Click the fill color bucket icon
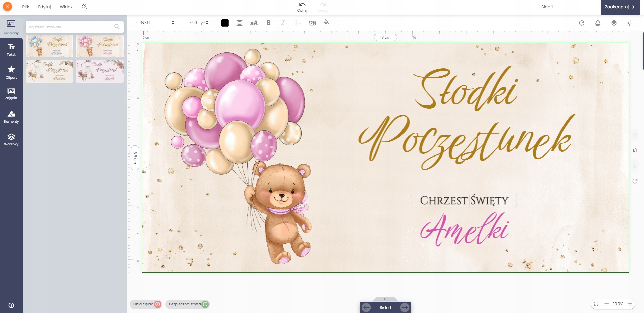The image size is (644, 313). pos(326,23)
